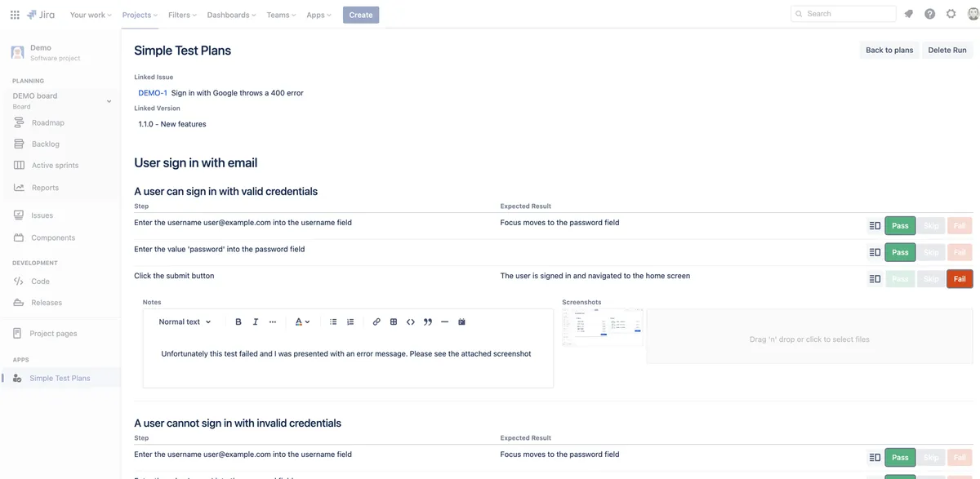Mark username step as Fail

point(960,225)
